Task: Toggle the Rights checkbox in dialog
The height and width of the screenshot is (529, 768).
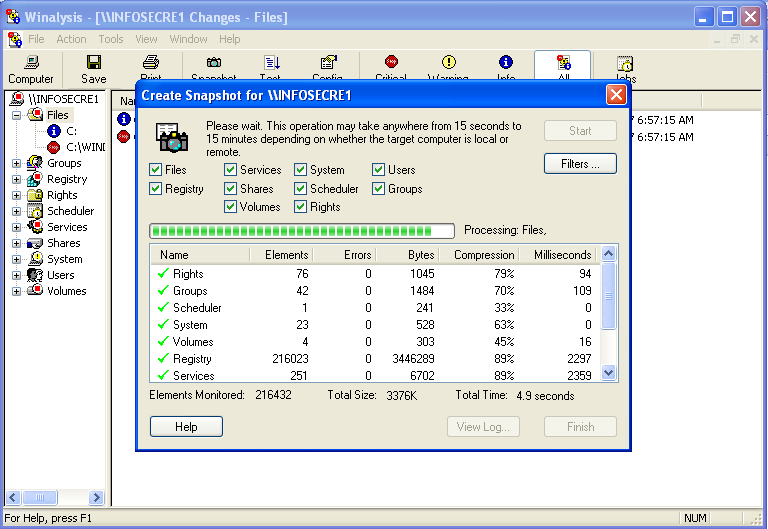Action: point(300,207)
